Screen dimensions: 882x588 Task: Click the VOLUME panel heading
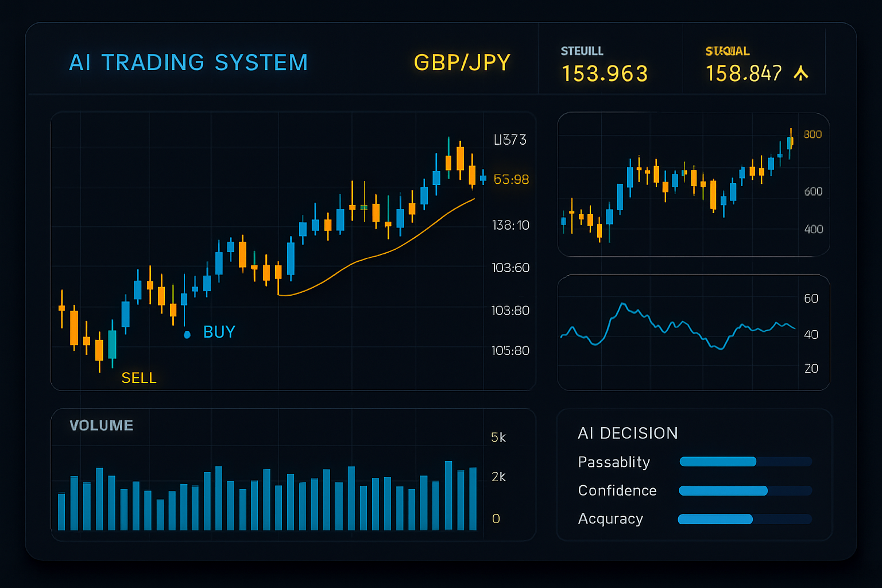101,425
